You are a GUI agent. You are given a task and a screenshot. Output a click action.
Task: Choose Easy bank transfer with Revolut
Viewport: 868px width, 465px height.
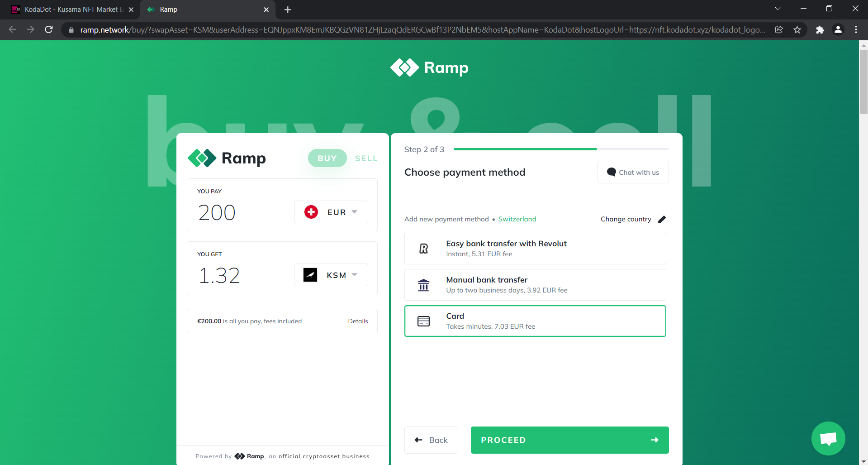[535, 249]
